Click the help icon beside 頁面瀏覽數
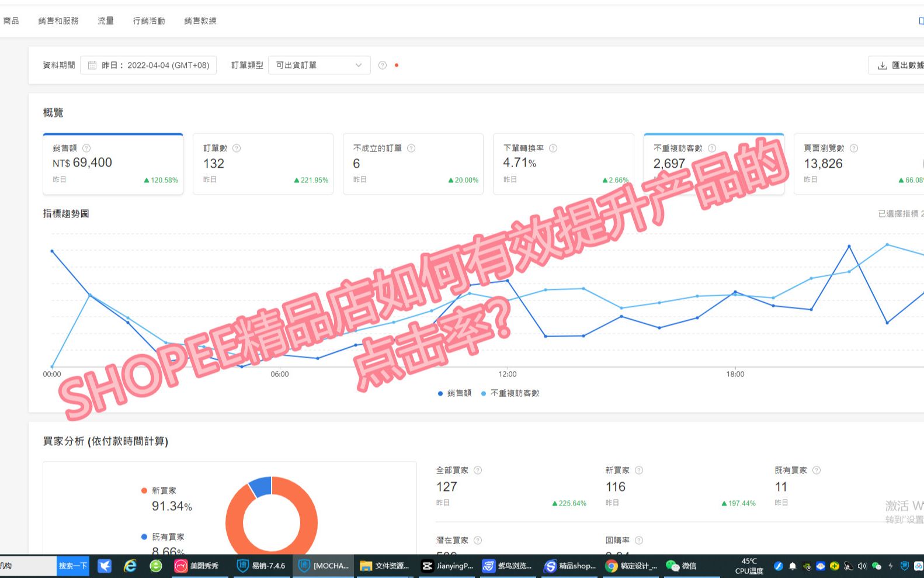The width and height of the screenshot is (924, 578). click(x=854, y=148)
